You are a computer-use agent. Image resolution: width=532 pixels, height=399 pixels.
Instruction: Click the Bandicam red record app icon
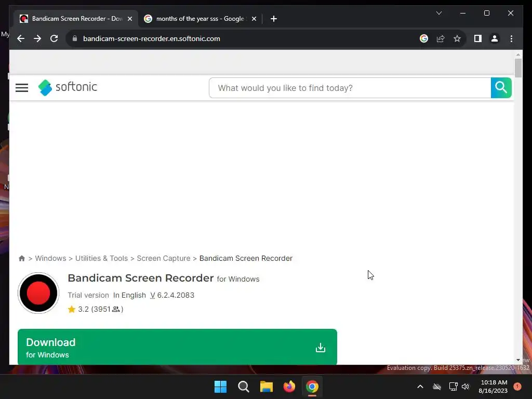click(38, 293)
